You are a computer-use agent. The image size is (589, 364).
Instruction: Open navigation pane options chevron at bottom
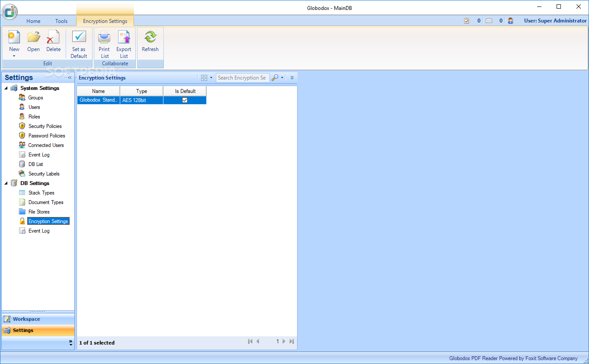coord(71,343)
